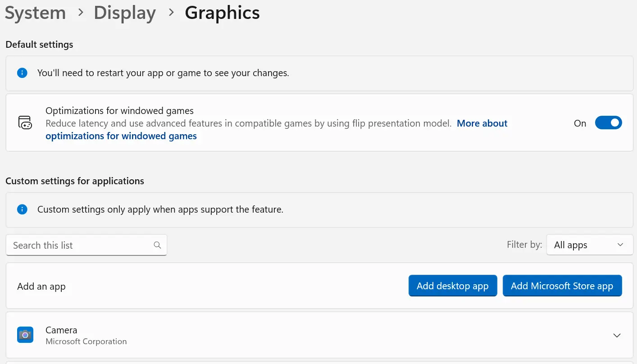Click the search magnifier icon
Viewport: 637px width, 364px height.
pyautogui.click(x=157, y=245)
